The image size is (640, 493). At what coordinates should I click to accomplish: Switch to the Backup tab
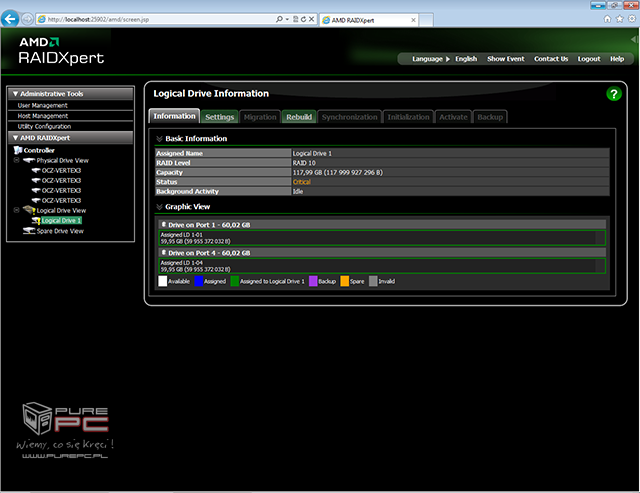[x=490, y=117]
